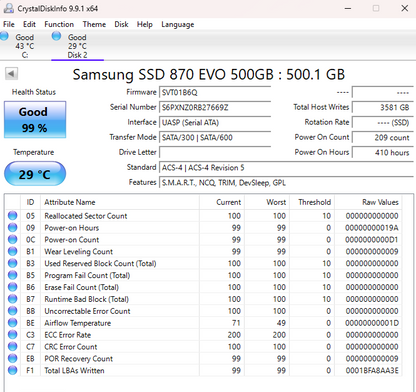Click status orb for Reallocated Sector Count

(x=13, y=216)
